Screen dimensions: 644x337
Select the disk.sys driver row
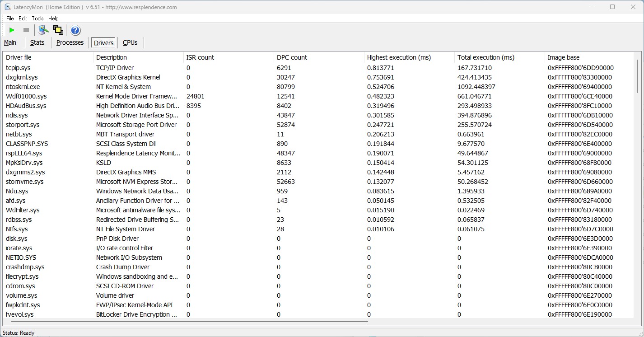click(x=318, y=239)
